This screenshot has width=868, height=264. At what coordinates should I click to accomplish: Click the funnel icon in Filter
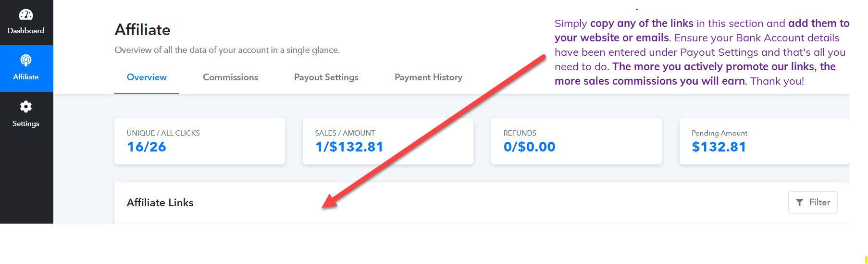pos(799,202)
